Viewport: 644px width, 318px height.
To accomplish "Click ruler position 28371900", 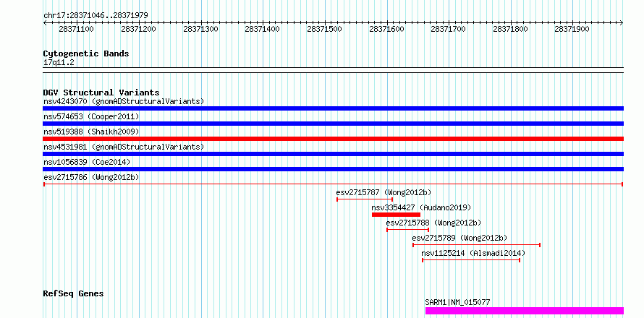I will pos(572,30).
